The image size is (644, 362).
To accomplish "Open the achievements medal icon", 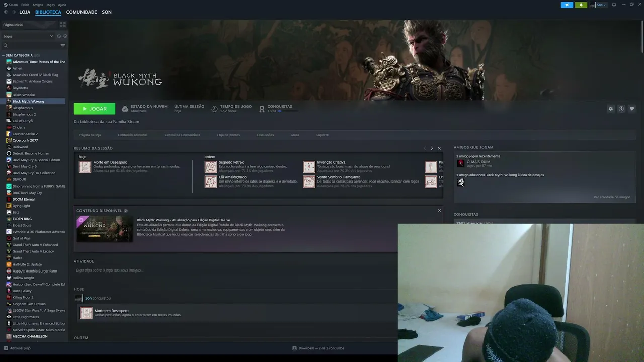I will (x=262, y=109).
